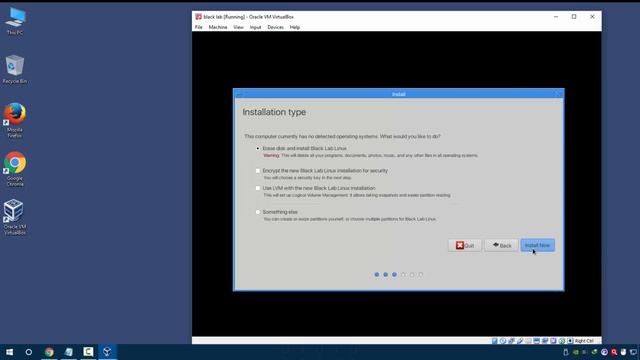Select the Something else option
The image size is (640, 360).
(x=258, y=212)
